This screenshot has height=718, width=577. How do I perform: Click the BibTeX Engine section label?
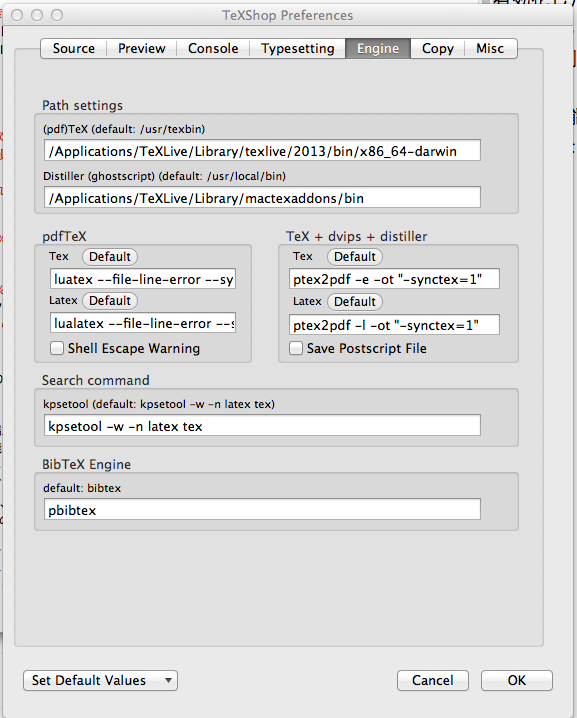pyautogui.click(x=87, y=464)
